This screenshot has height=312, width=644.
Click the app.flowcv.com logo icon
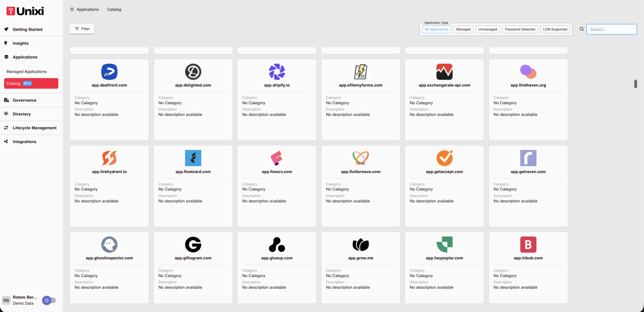click(277, 158)
